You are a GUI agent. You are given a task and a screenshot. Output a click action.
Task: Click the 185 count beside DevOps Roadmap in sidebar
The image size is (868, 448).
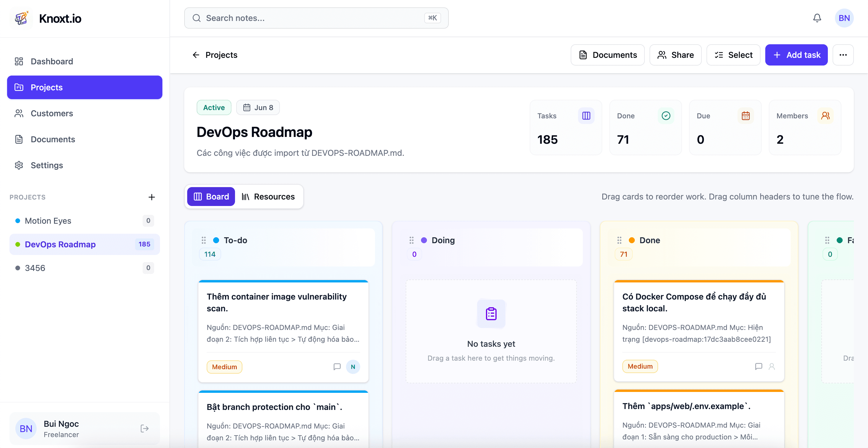coord(144,244)
